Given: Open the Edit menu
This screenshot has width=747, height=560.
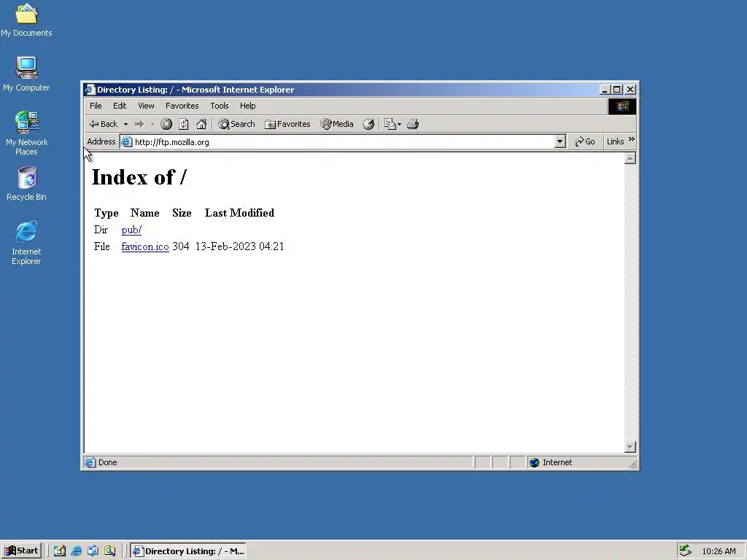Looking at the screenshot, I should click(120, 106).
